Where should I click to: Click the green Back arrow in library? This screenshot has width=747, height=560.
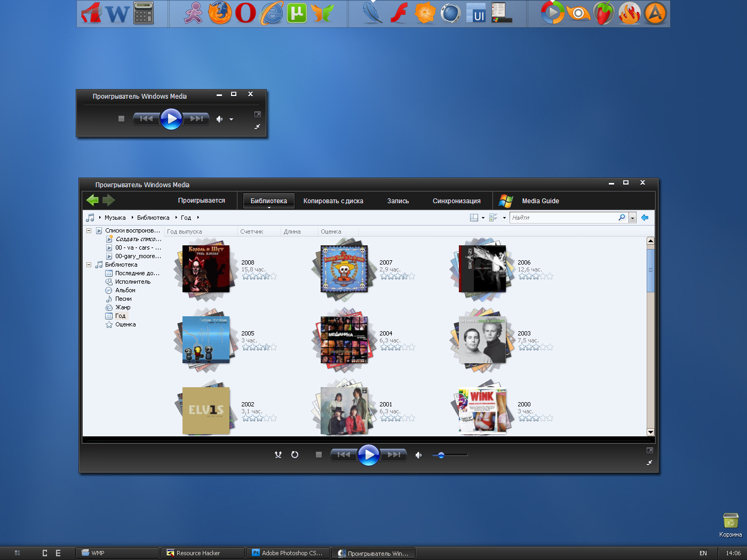[92, 200]
